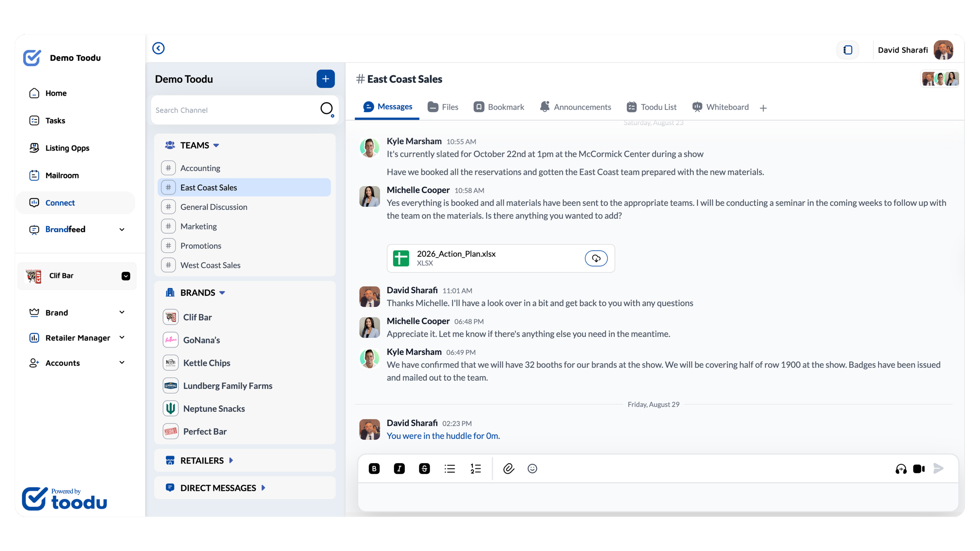
Task: Select the East Coast Sales channel
Action: click(x=209, y=187)
